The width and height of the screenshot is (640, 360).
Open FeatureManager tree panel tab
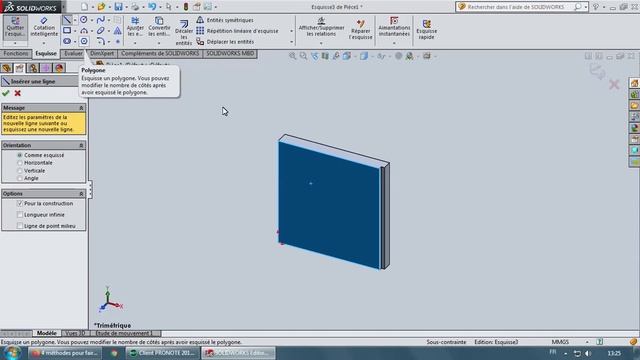[x=7, y=68]
